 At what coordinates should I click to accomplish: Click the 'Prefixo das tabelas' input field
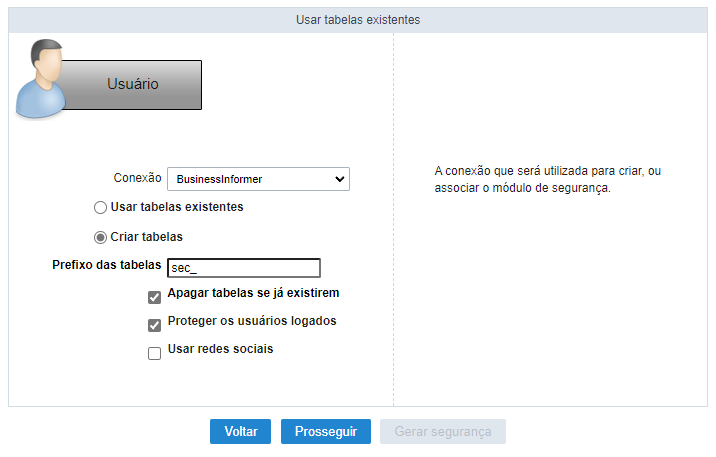243,268
